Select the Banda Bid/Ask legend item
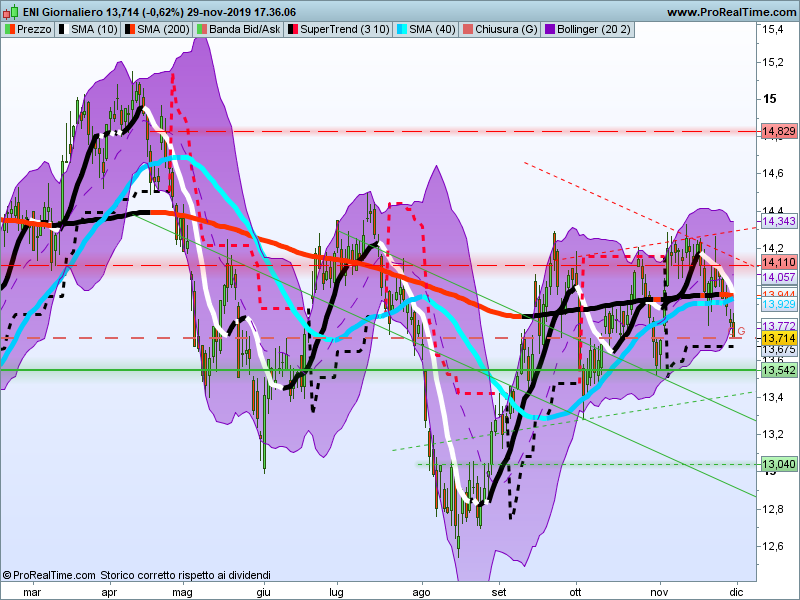Viewport: 800px width, 600px height. click(238, 30)
